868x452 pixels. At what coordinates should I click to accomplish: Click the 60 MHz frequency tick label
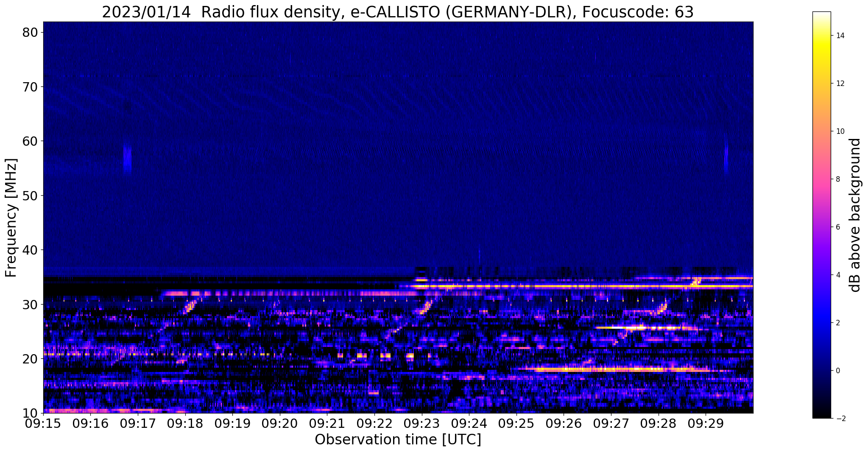coord(30,141)
